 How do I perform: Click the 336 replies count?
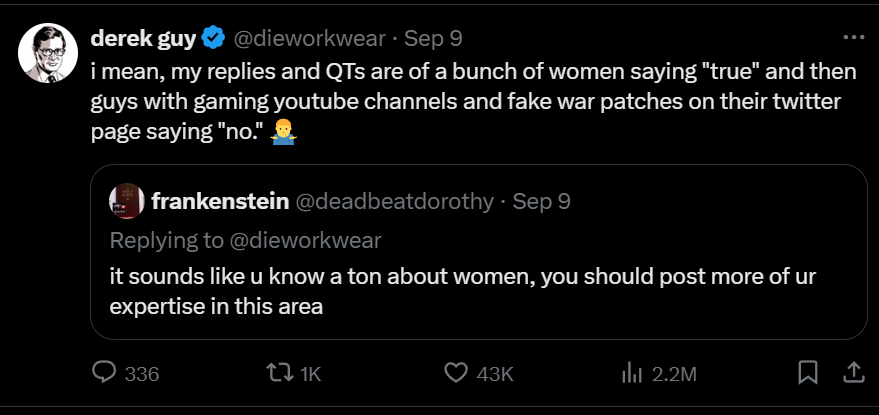coord(143,374)
